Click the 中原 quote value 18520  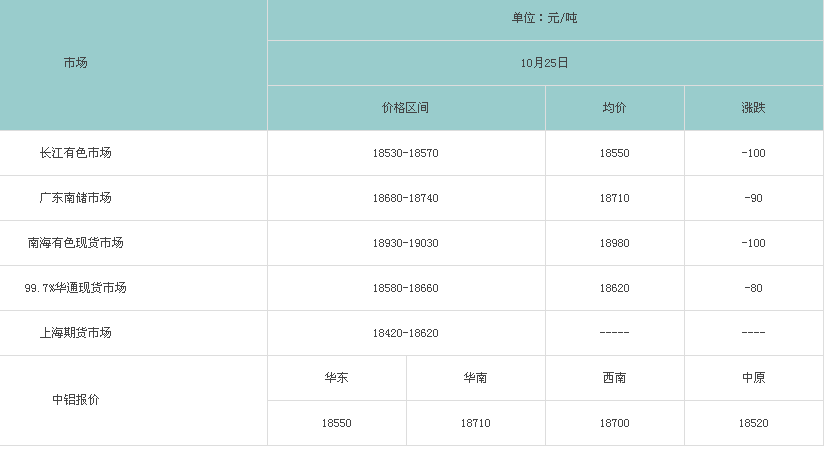(753, 423)
